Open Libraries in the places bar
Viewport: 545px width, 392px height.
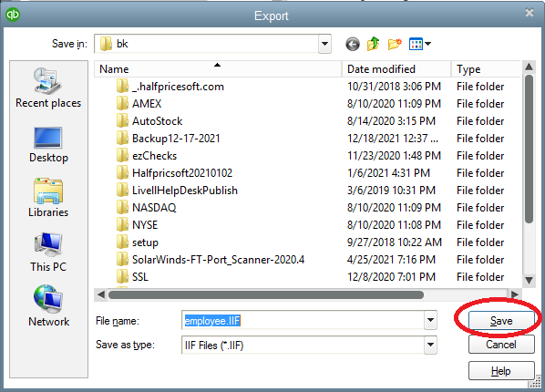click(48, 198)
